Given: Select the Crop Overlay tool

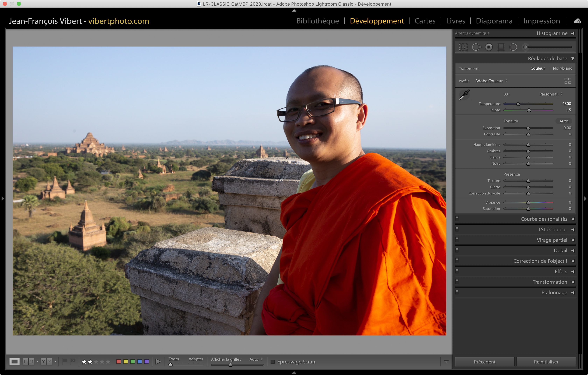Looking at the screenshot, I should click(x=463, y=47).
